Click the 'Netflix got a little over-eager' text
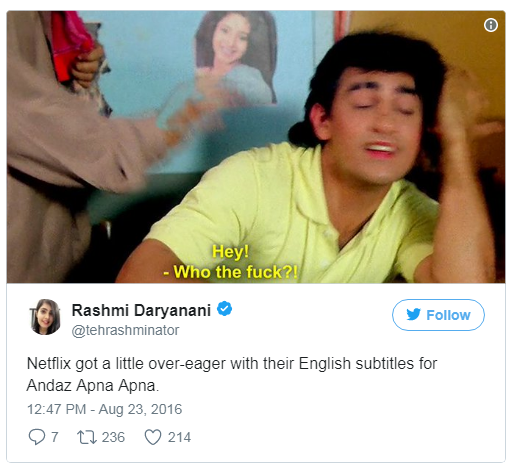 (126, 363)
